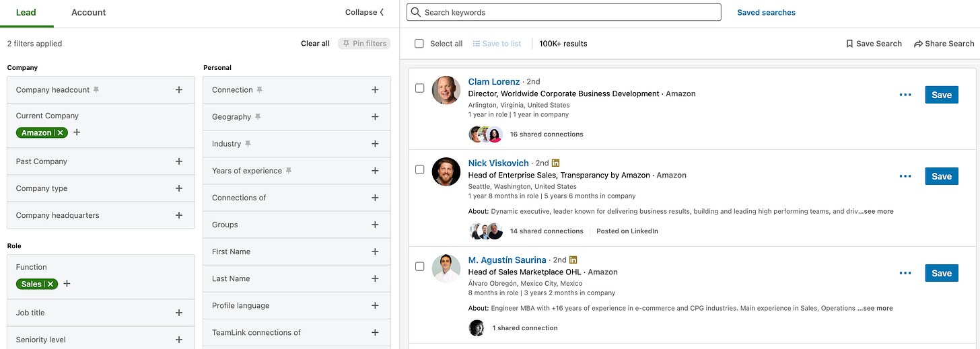The height and width of the screenshot is (349, 980).
Task: Click M. Agustín Saurina's profile photo
Action: tap(446, 268)
